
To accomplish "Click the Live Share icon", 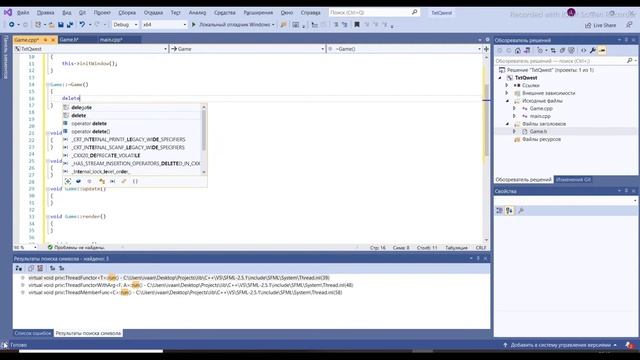I will tap(588, 25).
